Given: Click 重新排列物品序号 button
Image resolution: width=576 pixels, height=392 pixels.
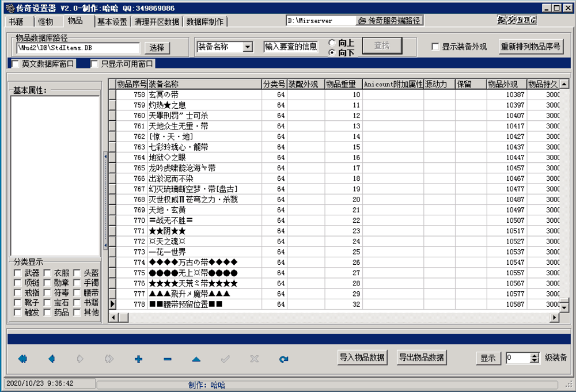Looking at the screenshot, I should (x=530, y=47).
